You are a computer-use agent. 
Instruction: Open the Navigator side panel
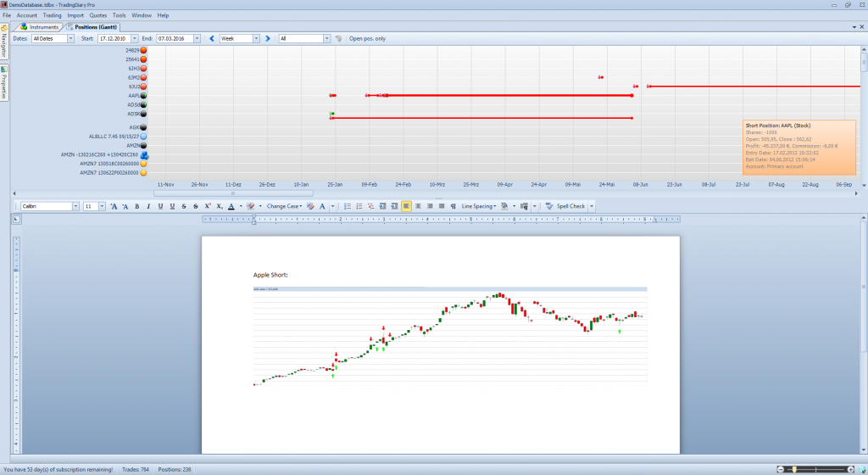coord(4,42)
